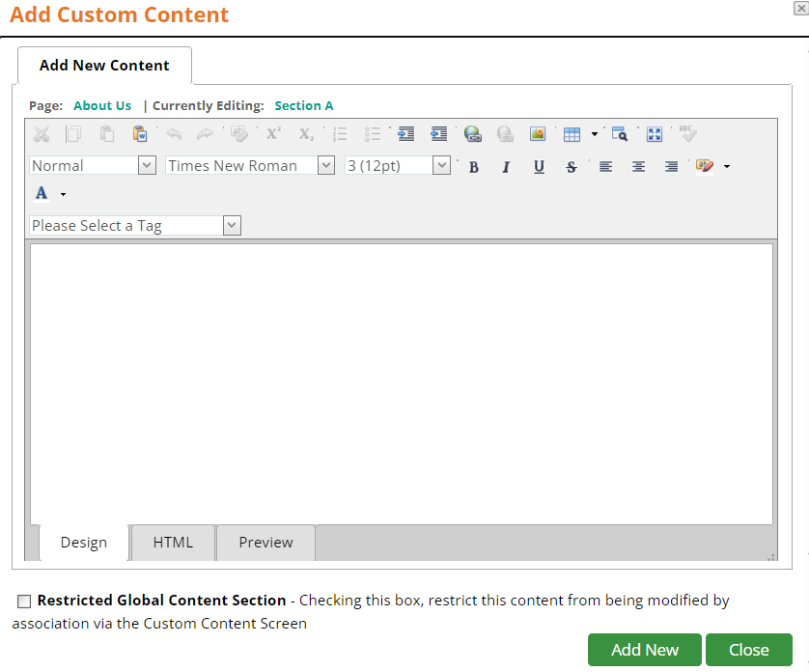Viewport: 809px width, 672px height.
Task: Click the Cut scissors icon
Action: click(x=42, y=134)
